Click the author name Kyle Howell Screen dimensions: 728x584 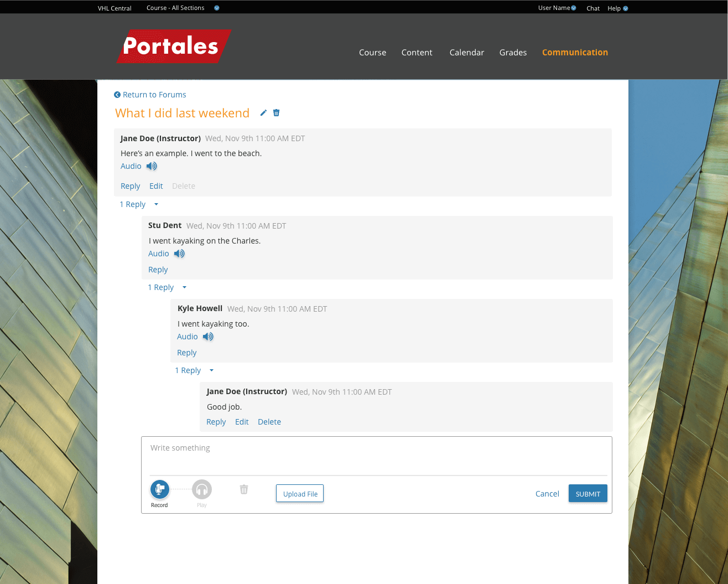pyautogui.click(x=200, y=308)
